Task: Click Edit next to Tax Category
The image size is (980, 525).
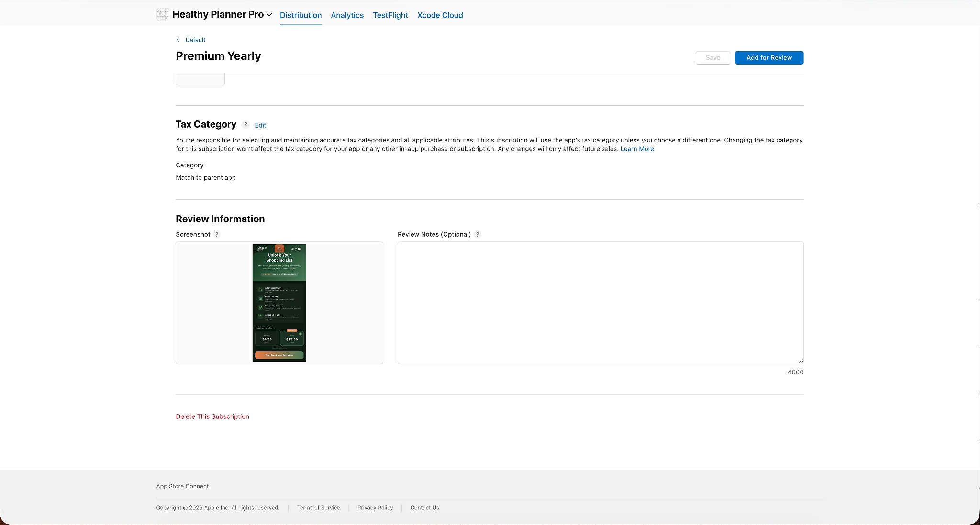Action: [x=260, y=125]
